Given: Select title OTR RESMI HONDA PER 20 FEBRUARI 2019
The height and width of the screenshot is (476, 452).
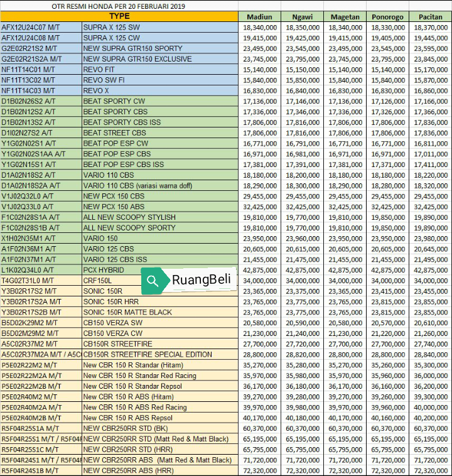Looking at the screenshot, I should coord(119,6).
